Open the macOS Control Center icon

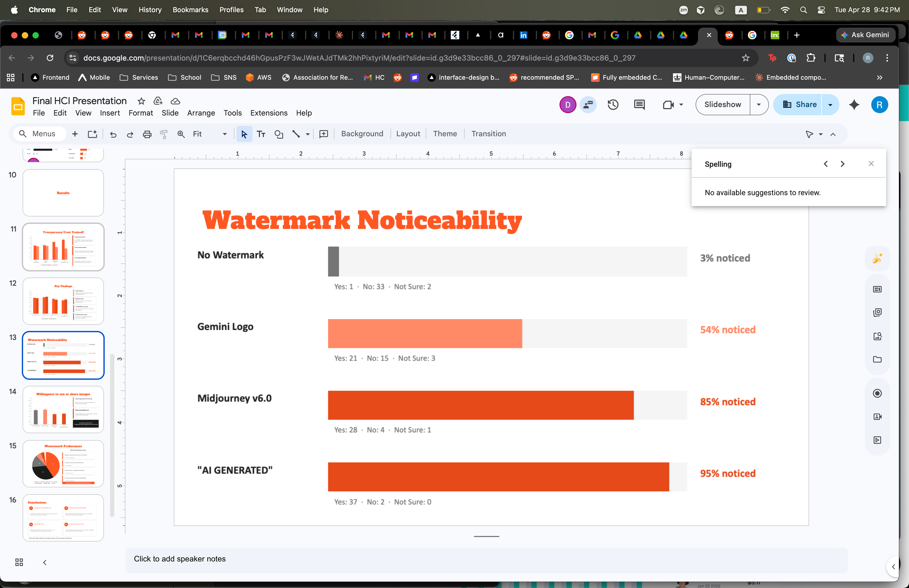[821, 10]
